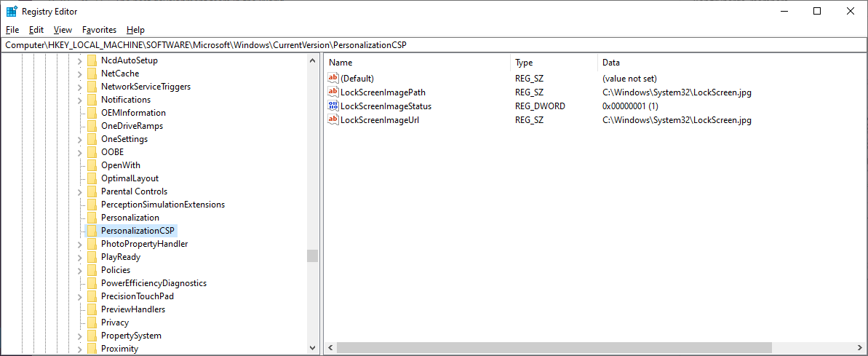Open the Edit menu
The height and width of the screenshot is (356, 868).
click(36, 30)
